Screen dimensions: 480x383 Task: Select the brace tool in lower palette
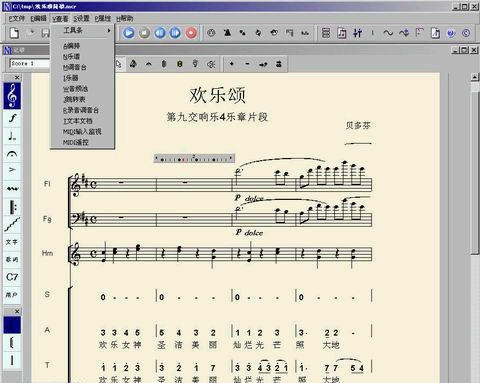click(12, 342)
